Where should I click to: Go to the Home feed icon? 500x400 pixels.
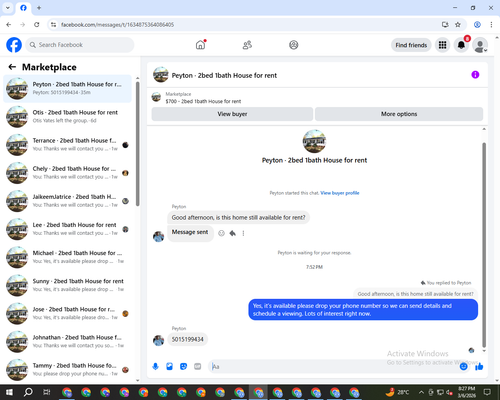(200, 45)
